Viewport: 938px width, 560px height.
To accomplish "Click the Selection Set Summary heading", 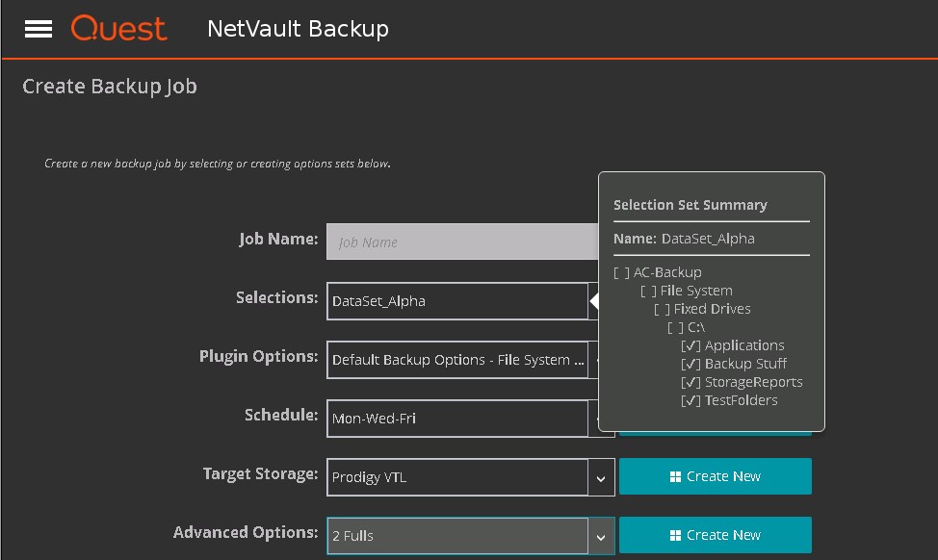I will (x=690, y=205).
